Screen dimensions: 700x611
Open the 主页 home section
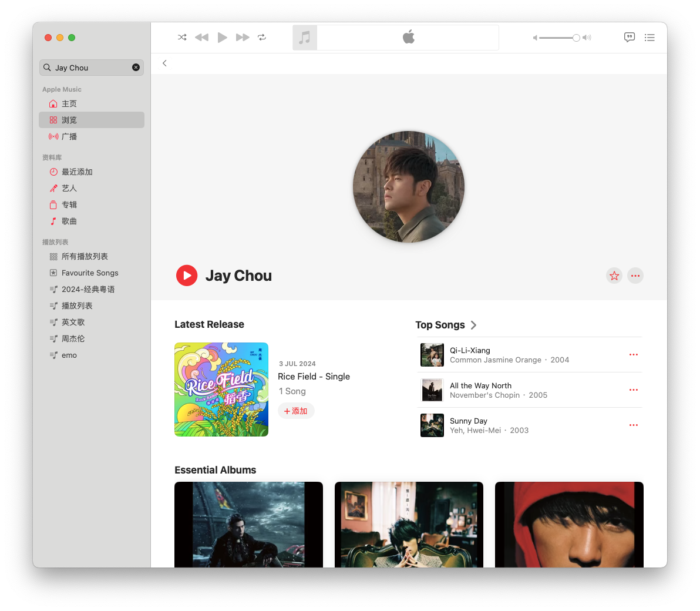tap(92, 103)
